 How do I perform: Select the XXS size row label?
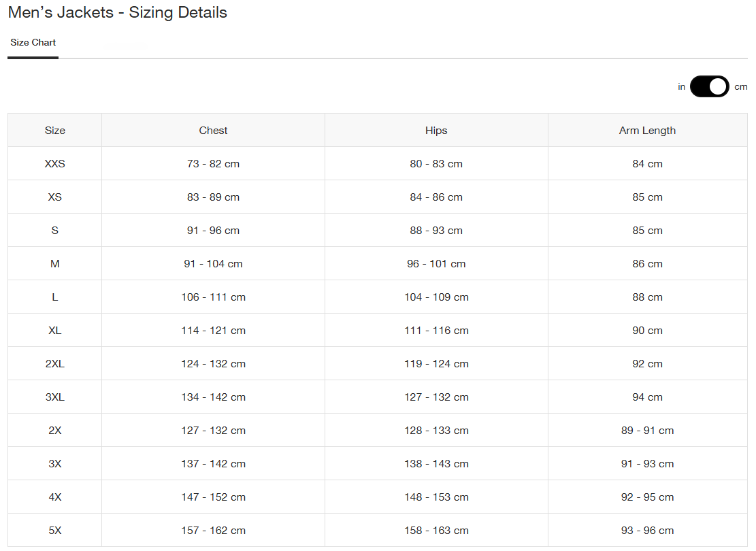point(55,164)
